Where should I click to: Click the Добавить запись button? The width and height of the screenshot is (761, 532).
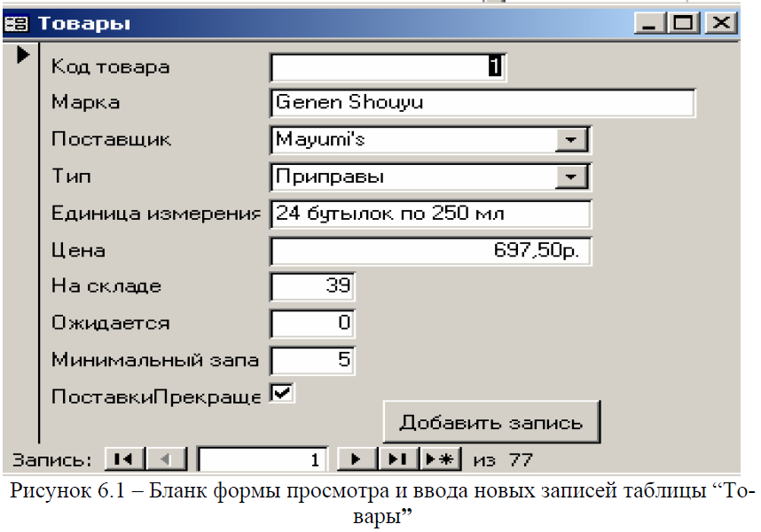pyautogui.click(x=492, y=422)
